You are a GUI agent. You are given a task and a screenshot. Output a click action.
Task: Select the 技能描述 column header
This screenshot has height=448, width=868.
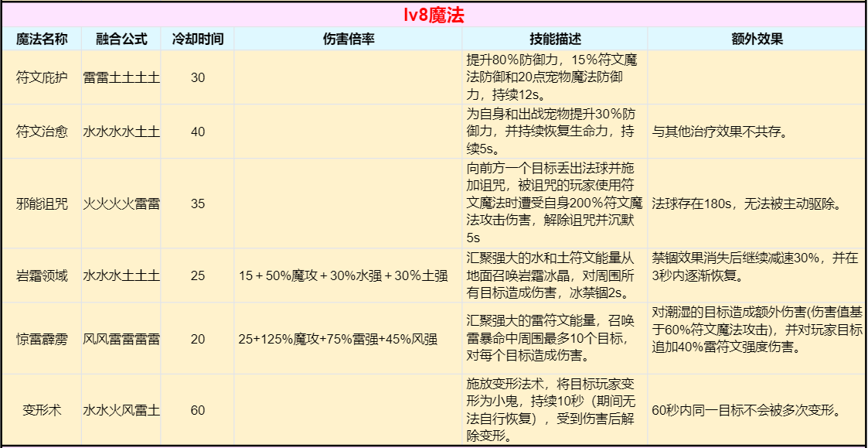(x=555, y=39)
